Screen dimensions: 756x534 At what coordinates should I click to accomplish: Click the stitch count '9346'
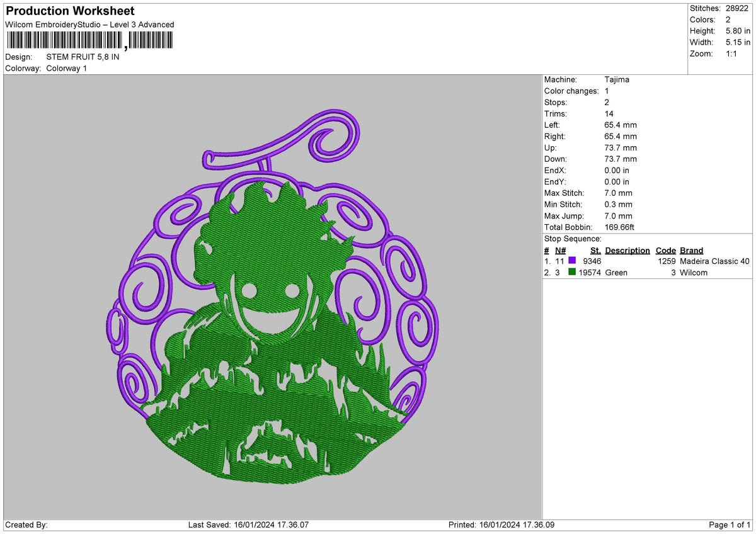pos(592,261)
